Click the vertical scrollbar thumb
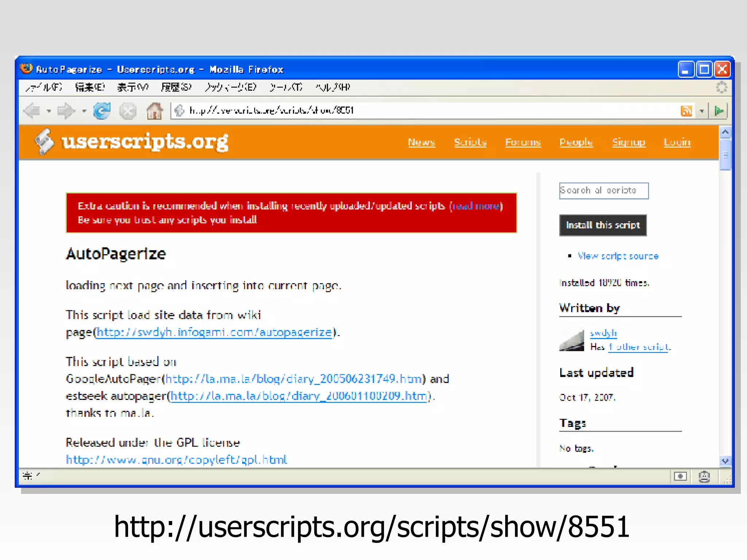This screenshot has height=560, width=747. click(x=725, y=155)
